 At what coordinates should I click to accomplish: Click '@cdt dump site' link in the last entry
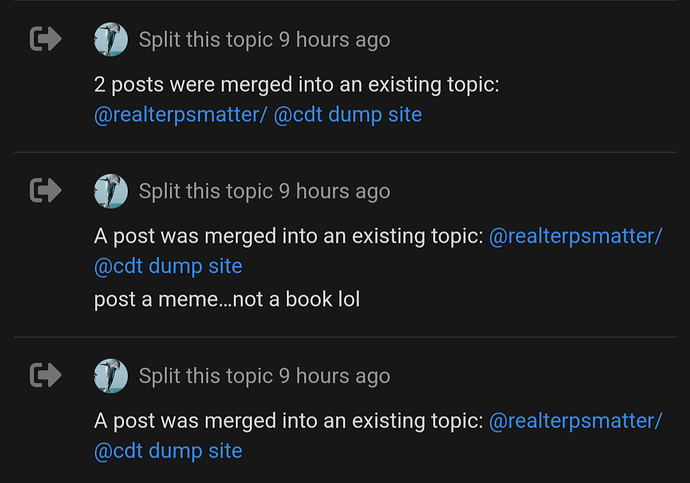click(168, 451)
